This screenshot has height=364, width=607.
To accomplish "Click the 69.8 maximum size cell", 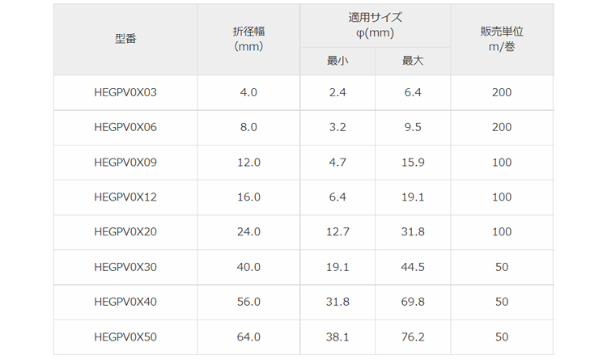I will coord(412,302).
